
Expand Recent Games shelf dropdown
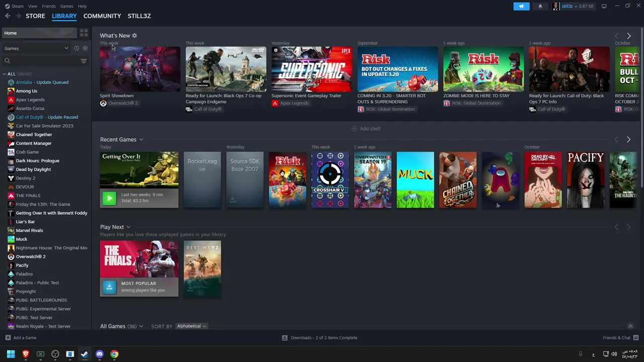pos(141,140)
